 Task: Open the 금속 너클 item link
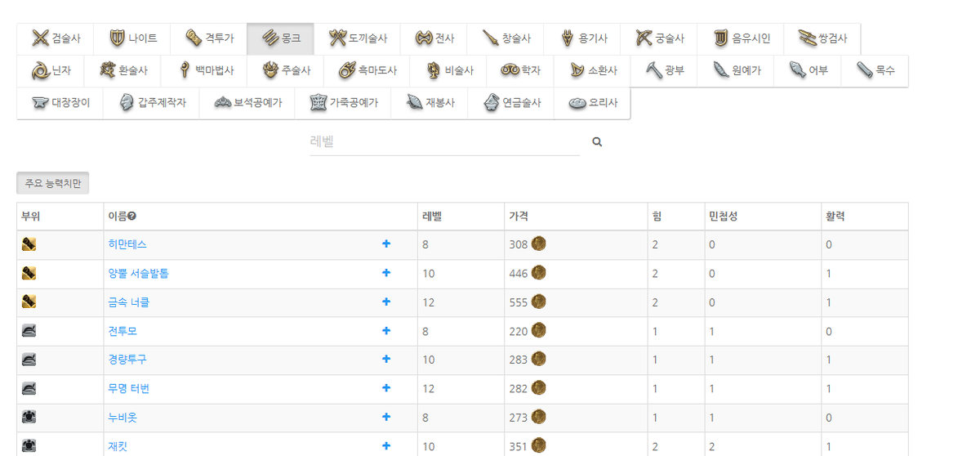click(128, 302)
